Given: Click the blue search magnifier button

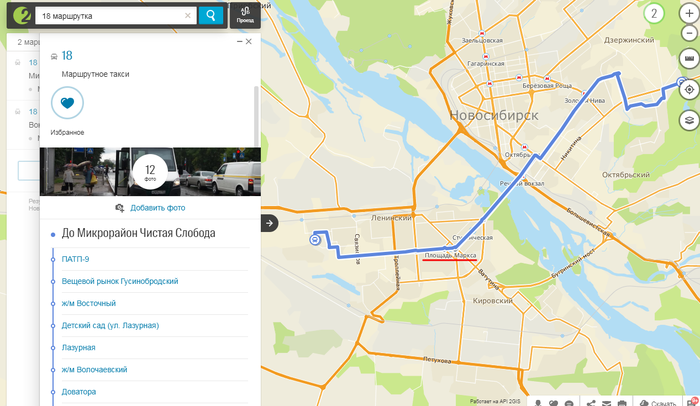Looking at the screenshot, I should point(210,15).
